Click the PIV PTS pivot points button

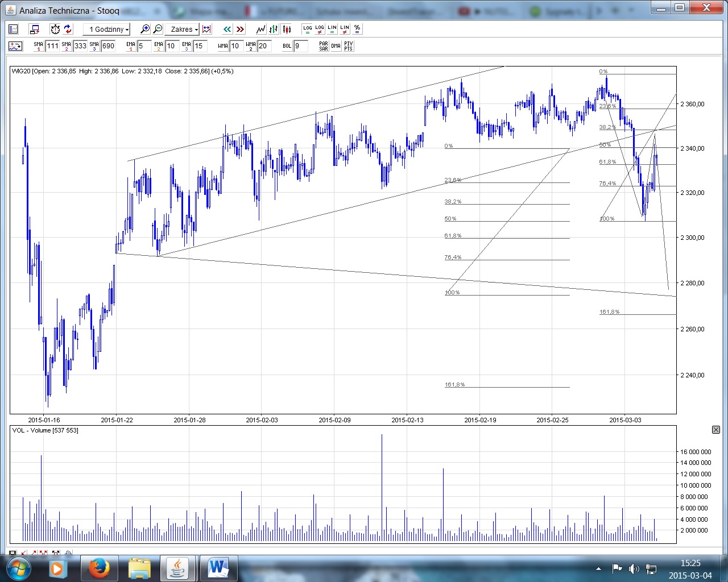[348, 46]
